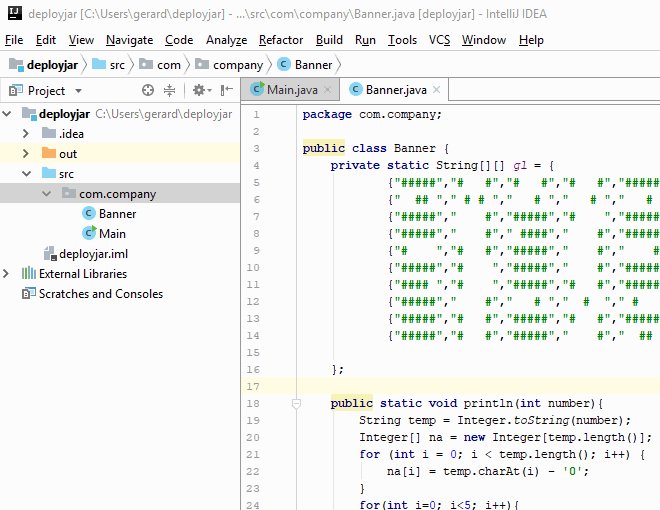Click Scratches and Consoles node
The width and height of the screenshot is (660, 510).
(x=100, y=294)
